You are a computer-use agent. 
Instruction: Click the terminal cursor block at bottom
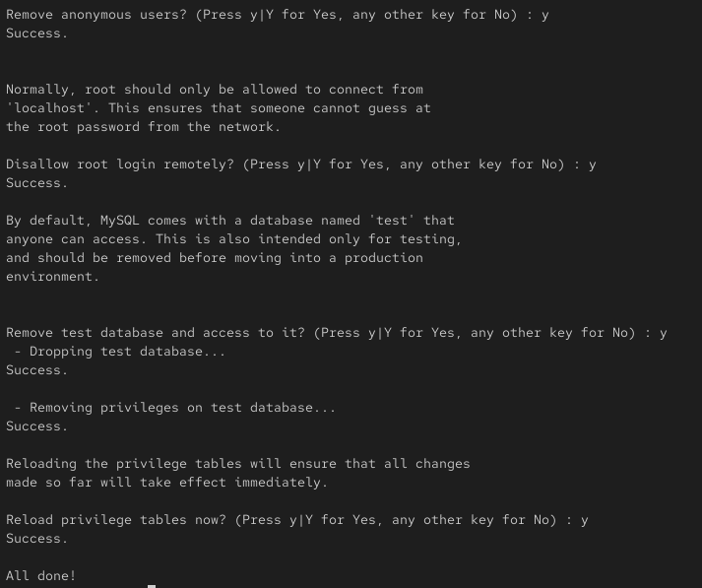coord(152,586)
